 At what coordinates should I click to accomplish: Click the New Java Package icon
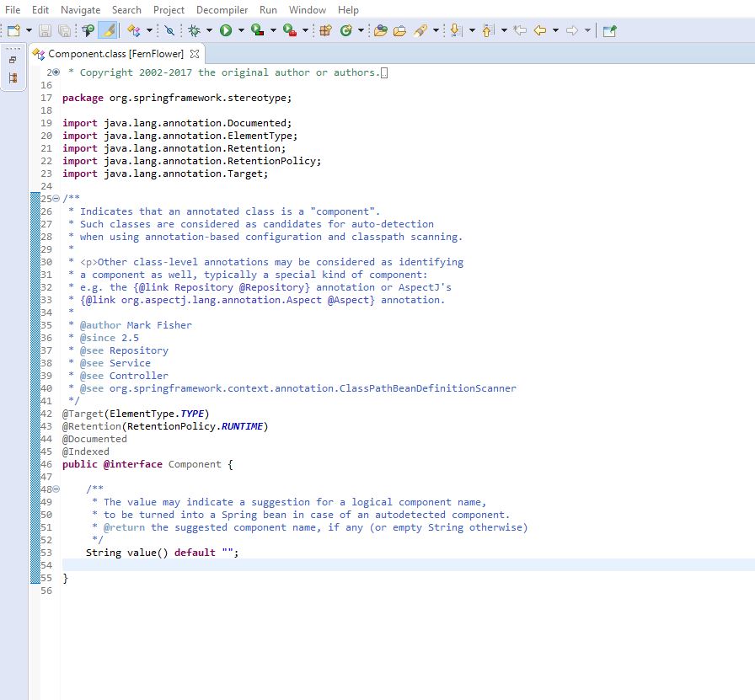(325, 31)
